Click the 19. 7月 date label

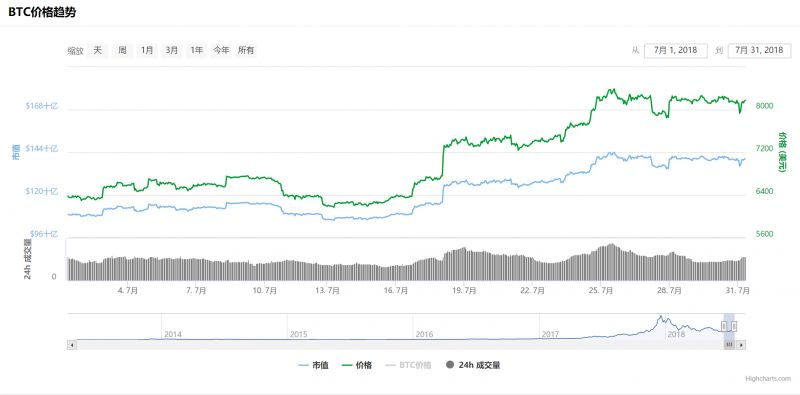[464, 290]
